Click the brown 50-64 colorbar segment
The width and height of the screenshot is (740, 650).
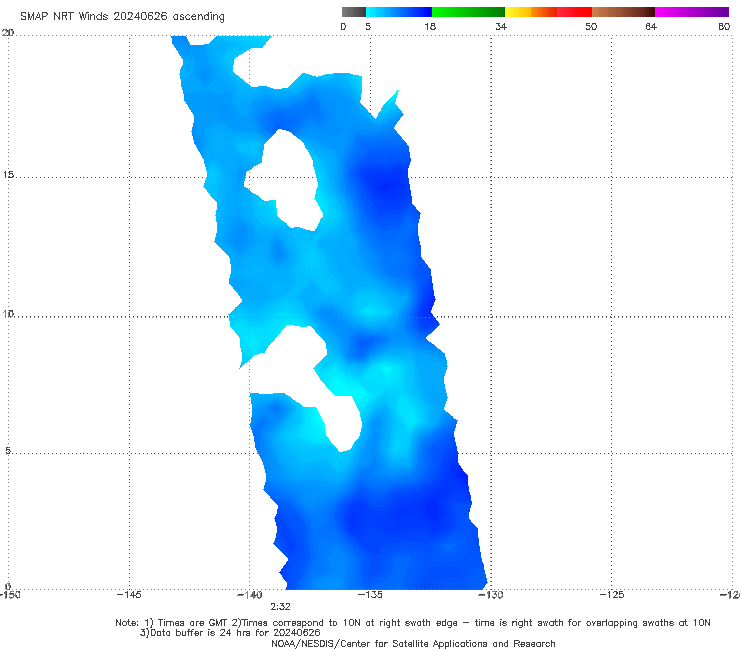tap(623, 12)
